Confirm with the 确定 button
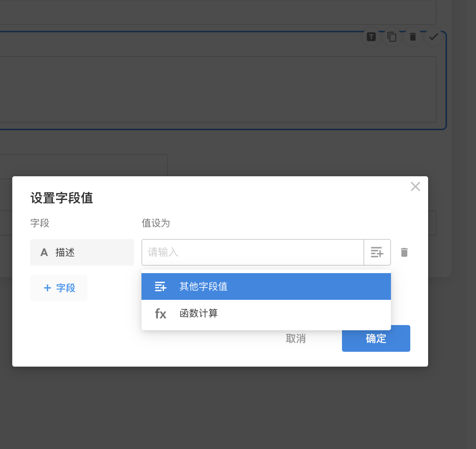Image resolution: width=476 pixels, height=449 pixels. (376, 338)
